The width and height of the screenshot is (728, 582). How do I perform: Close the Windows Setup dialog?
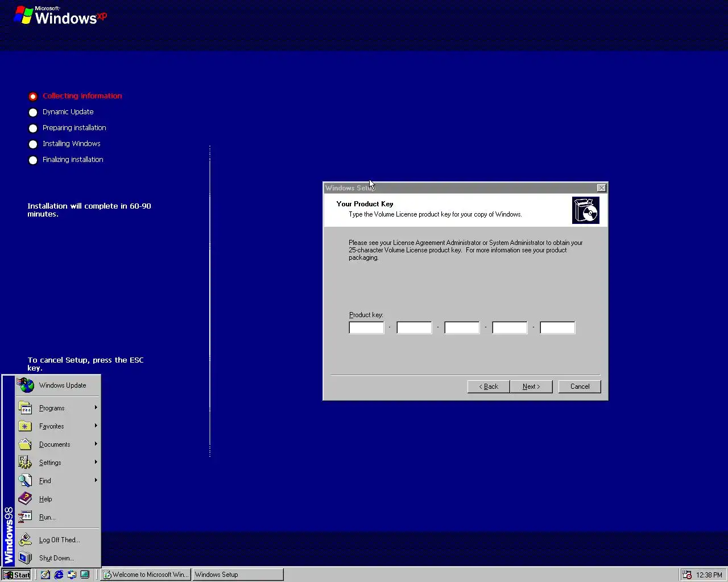tap(601, 188)
